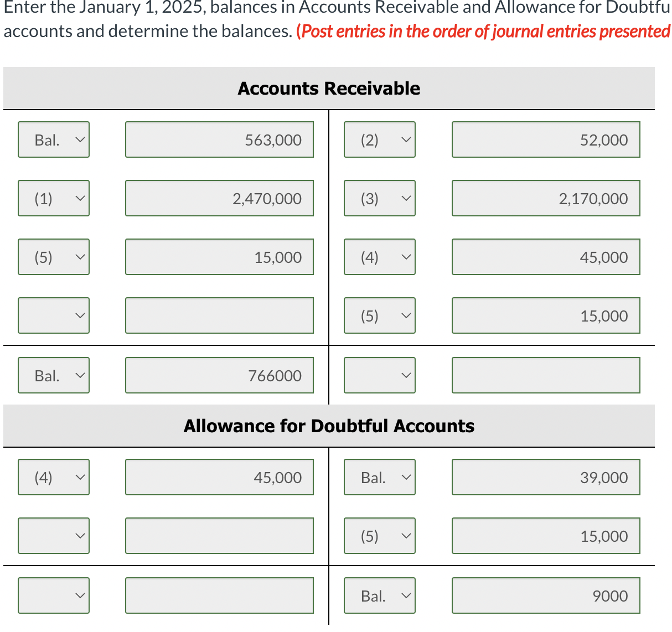Open the Bal. dropdown next to 39,000
This screenshot has height=632, width=672.
click(379, 476)
